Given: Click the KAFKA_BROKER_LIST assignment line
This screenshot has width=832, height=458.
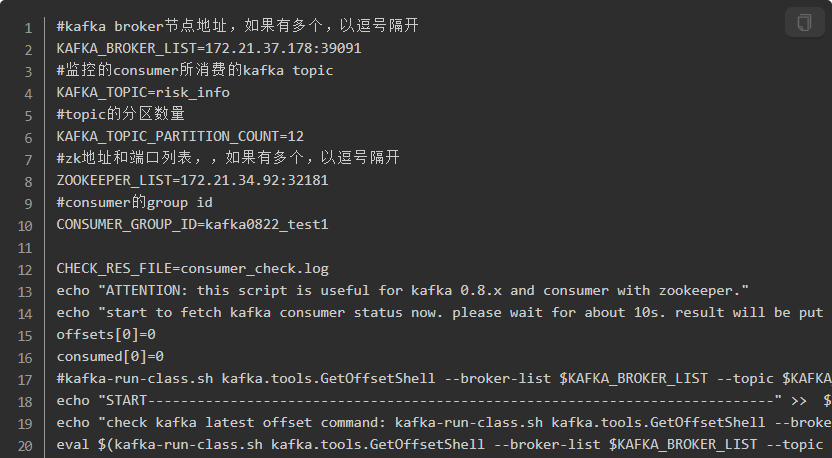Looking at the screenshot, I should [209, 48].
